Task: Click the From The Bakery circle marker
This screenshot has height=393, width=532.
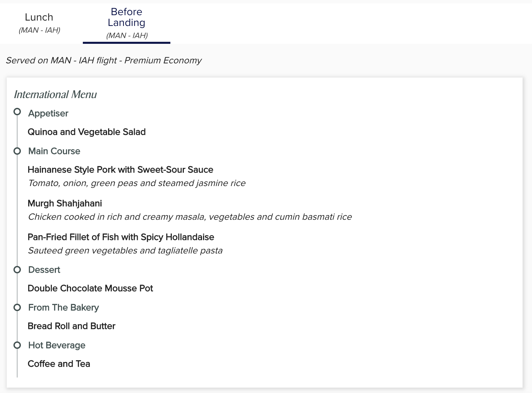Action: [17, 307]
